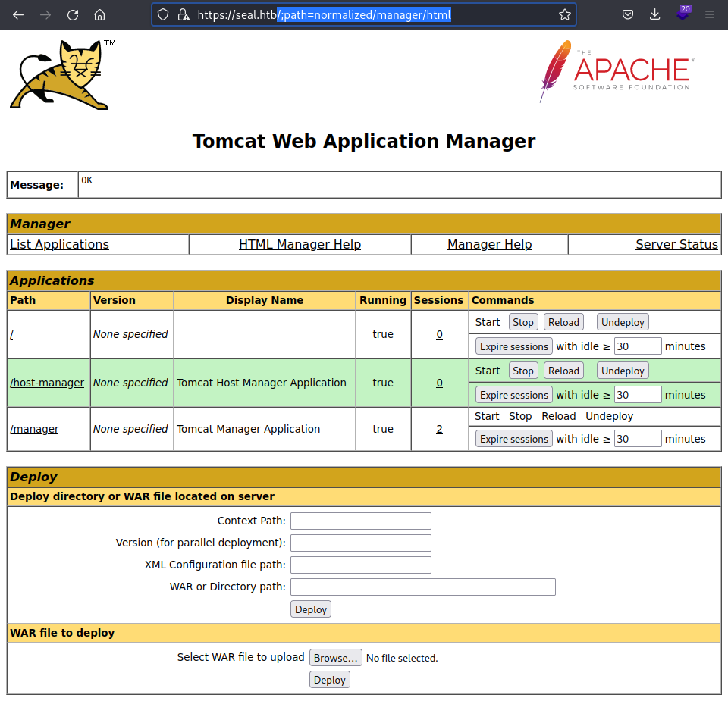The height and width of the screenshot is (701, 728).
Task: Open the List Applications link
Action: (x=59, y=245)
